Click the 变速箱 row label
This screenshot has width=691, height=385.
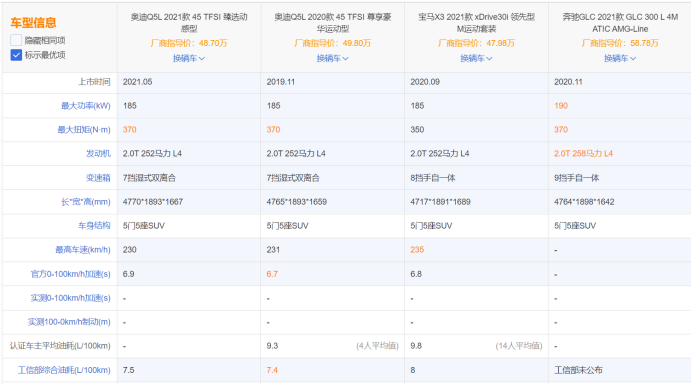98,178
